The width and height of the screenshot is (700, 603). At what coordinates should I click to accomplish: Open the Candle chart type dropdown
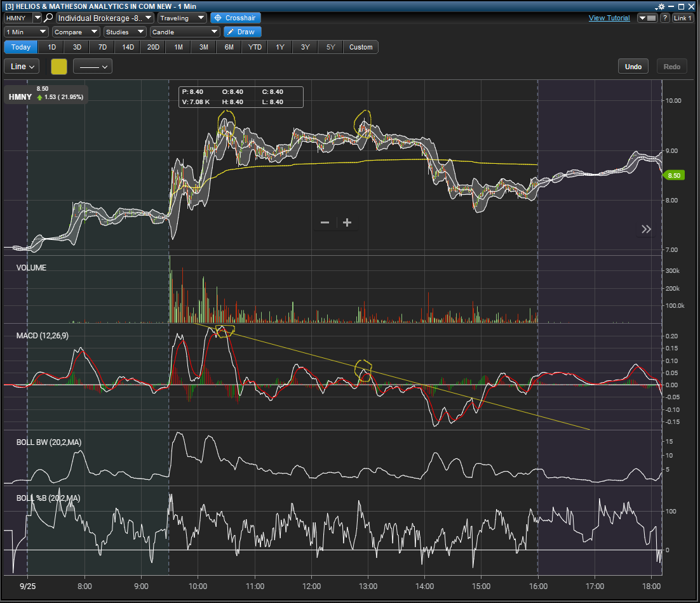pos(184,32)
